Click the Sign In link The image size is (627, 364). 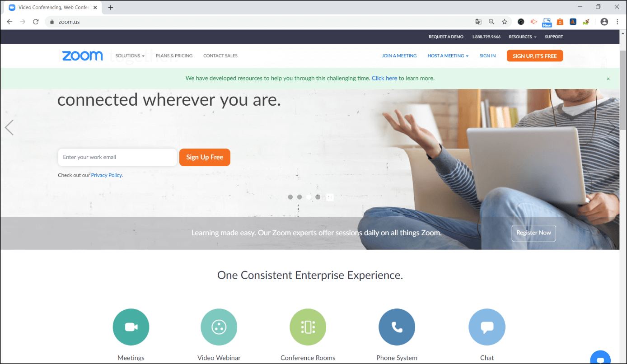pyautogui.click(x=487, y=56)
